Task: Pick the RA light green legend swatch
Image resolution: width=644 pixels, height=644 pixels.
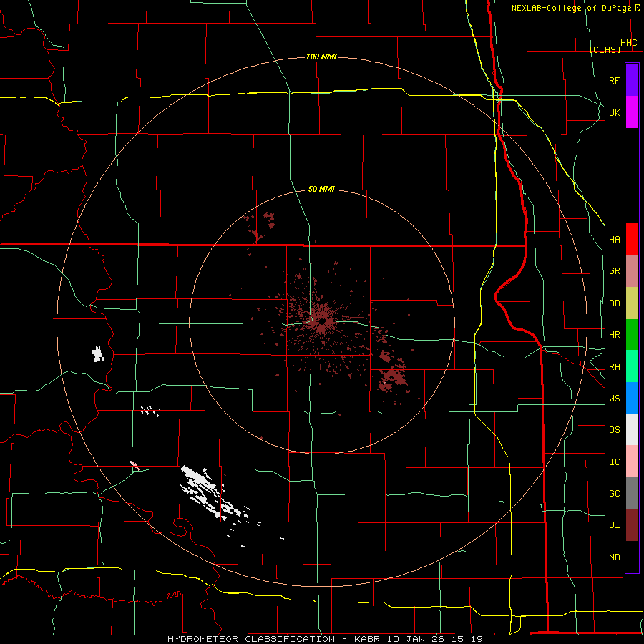Action: pyautogui.click(x=632, y=366)
